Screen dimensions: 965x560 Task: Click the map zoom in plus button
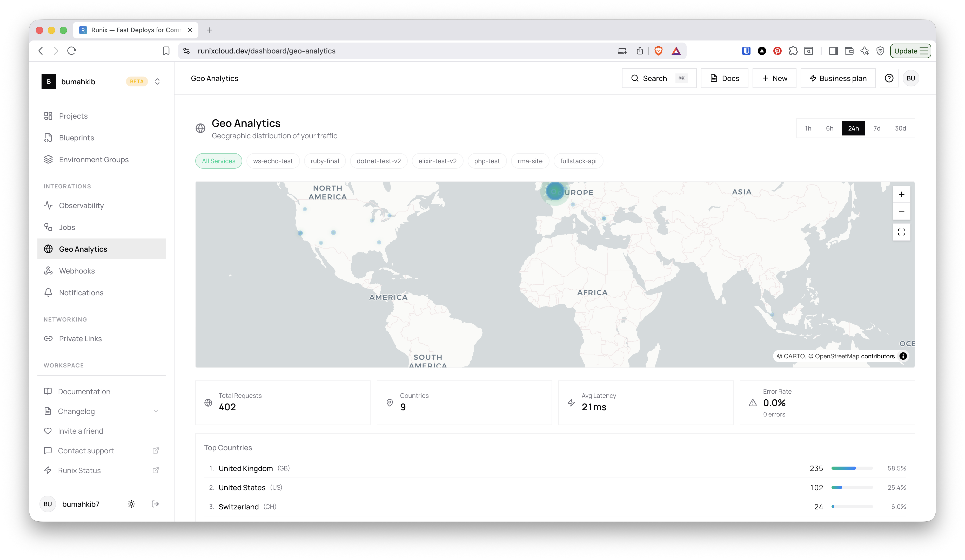(901, 194)
